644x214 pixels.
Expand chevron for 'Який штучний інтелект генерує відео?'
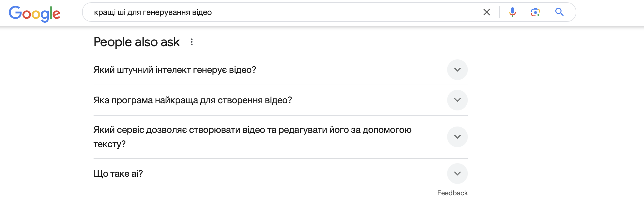point(457,70)
